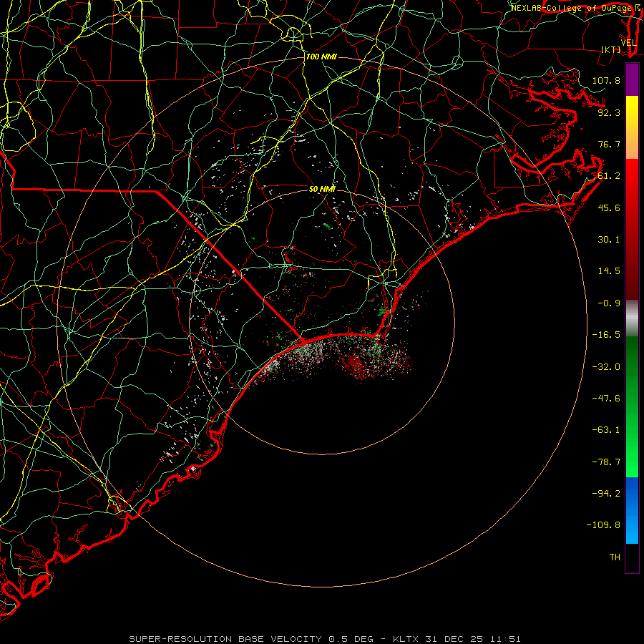644x644 pixels.
Task: Click the -63.1 legend value
Action: click(x=606, y=430)
